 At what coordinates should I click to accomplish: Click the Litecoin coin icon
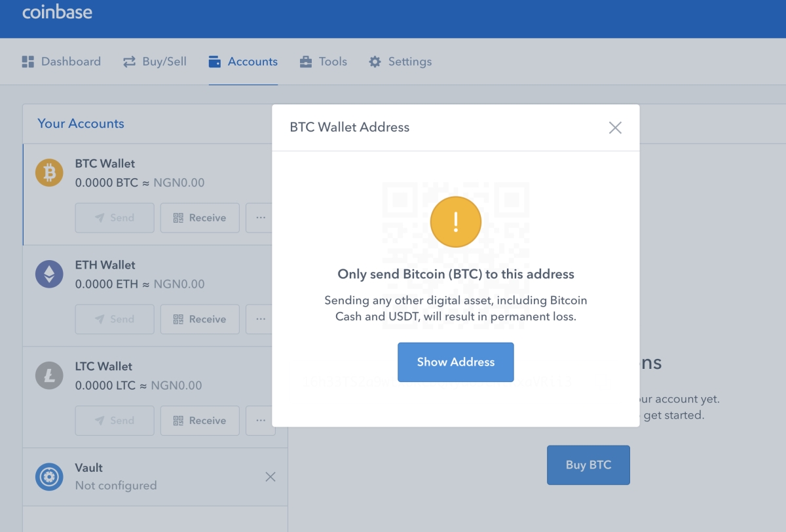(49, 376)
